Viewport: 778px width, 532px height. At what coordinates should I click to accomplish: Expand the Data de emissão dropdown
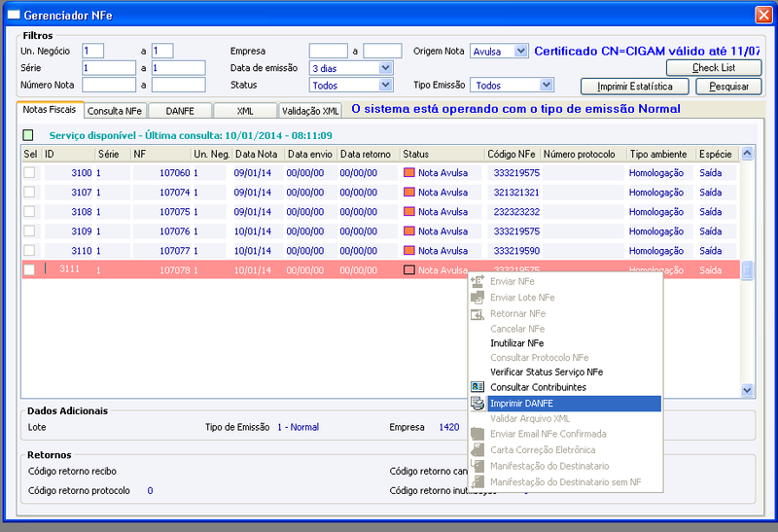[385, 68]
